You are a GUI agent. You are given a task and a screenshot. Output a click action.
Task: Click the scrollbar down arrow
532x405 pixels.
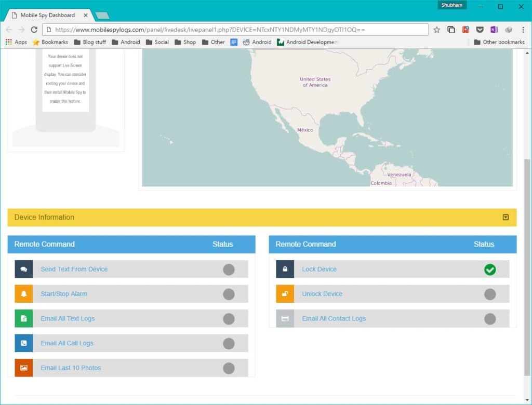tap(527, 400)
